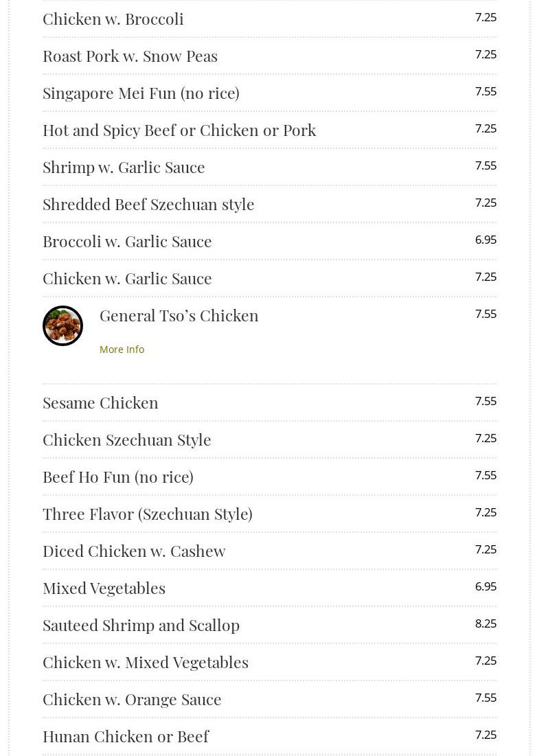Choose Broccoli w. Garlic Sauce

[x=127, y=241]
